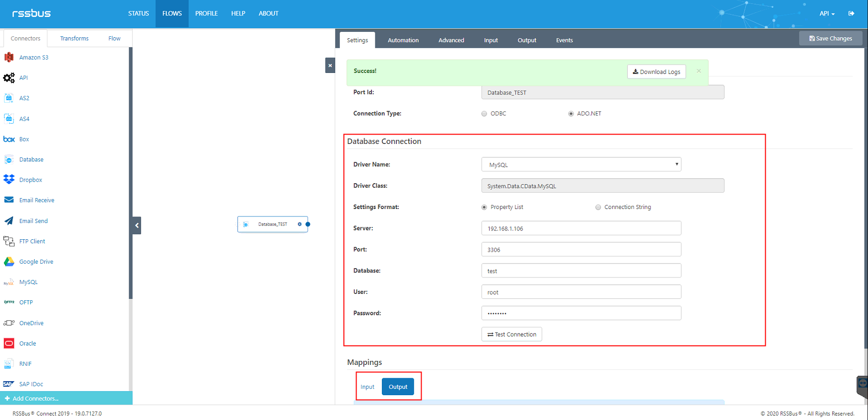This screenshot has height=420, width=868.
Task: Select the Email Receive envelope icon
Action: [x=9, y=200]
